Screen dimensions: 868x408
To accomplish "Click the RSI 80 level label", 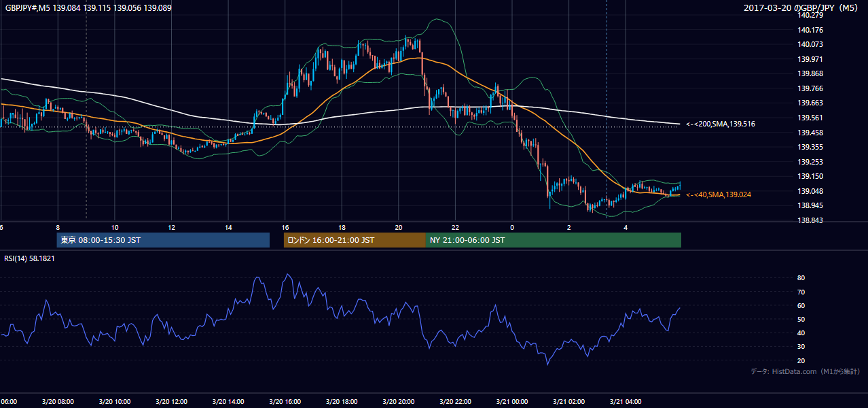I will coord(801,278).
